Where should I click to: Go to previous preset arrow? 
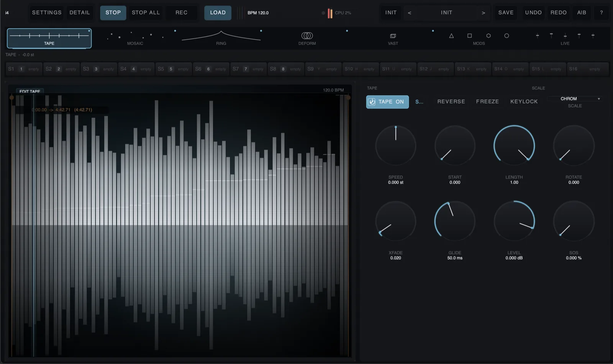point(410,13)
